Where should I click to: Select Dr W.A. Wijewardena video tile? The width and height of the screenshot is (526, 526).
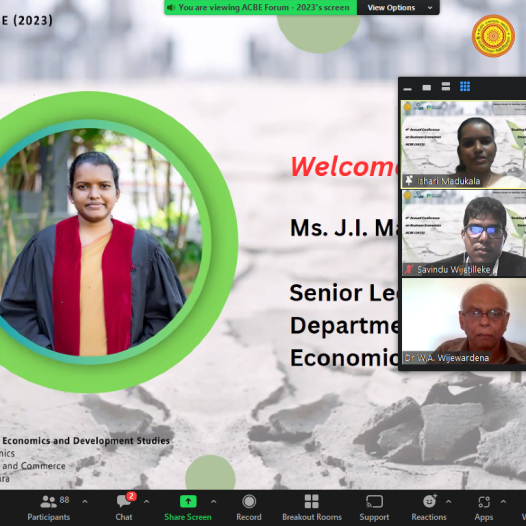464,321
